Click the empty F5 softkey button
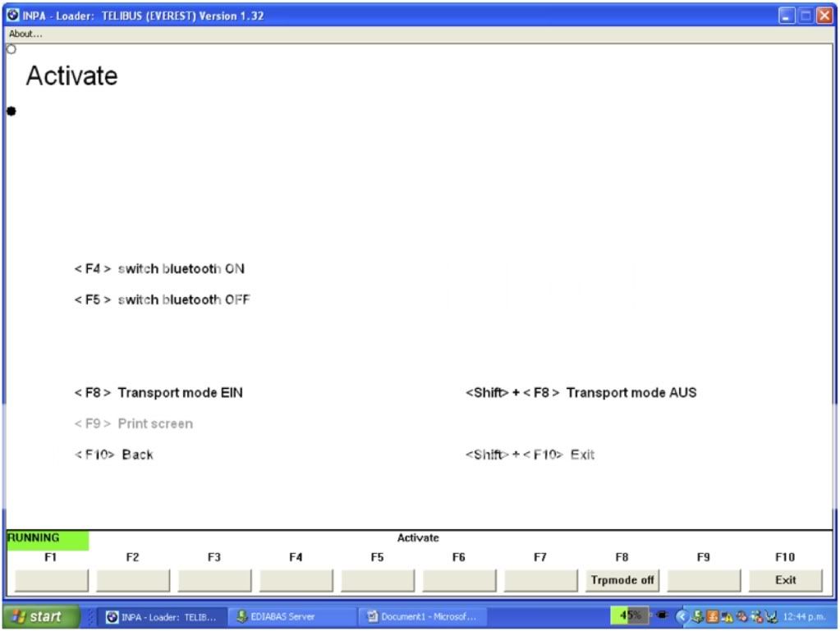This screenshot has width=840, height=631. coord(377,580)
